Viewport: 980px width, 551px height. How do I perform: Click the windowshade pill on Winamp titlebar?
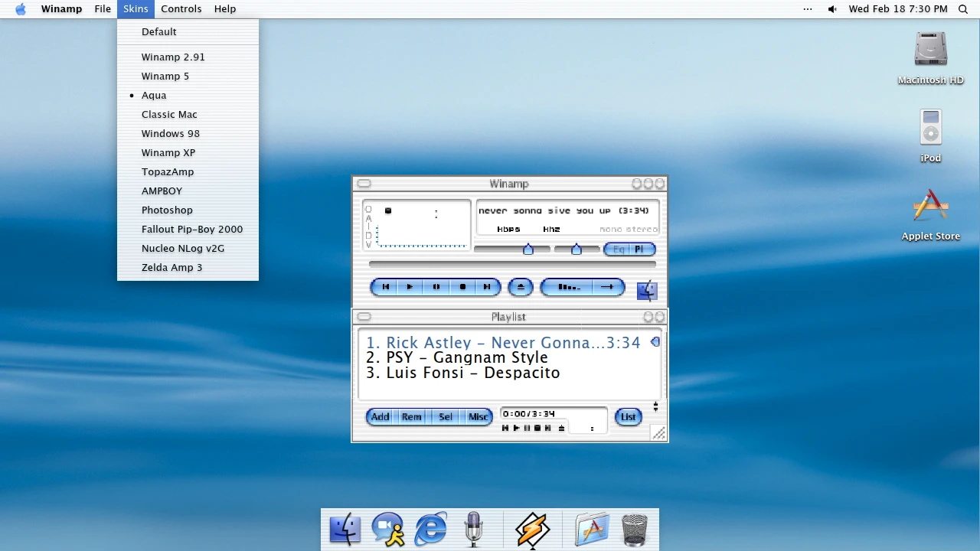[x=364, y=184]
